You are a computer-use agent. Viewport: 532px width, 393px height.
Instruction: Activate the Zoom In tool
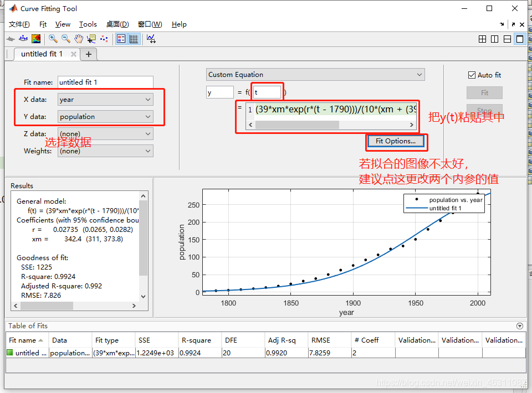coord(53,39)
